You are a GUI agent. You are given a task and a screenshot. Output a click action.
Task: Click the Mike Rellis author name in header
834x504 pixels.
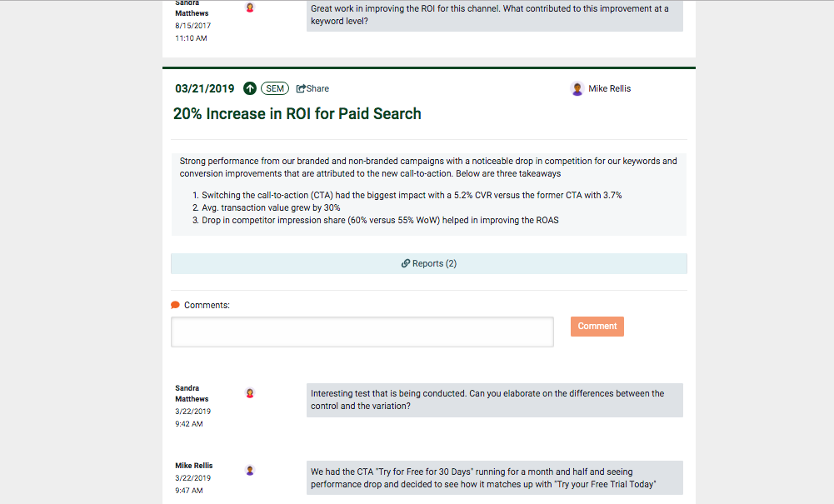pyautogui.click(x=610, y=88)
